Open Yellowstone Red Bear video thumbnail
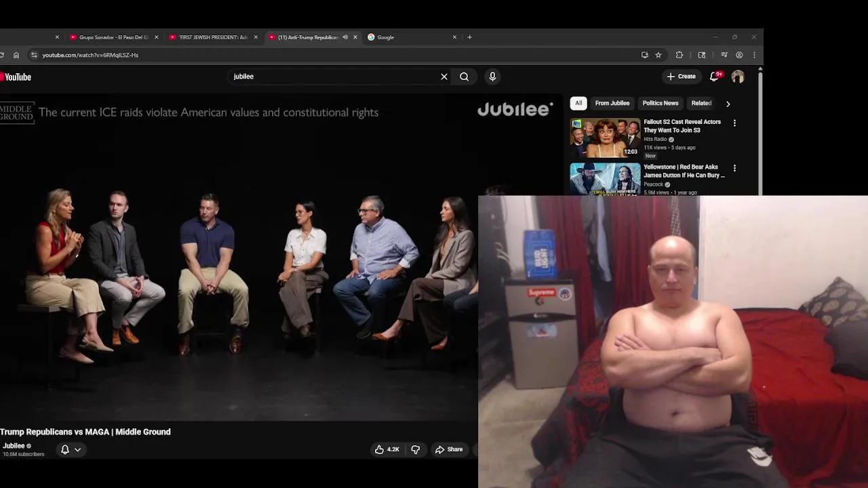 [x=605, y=179]
